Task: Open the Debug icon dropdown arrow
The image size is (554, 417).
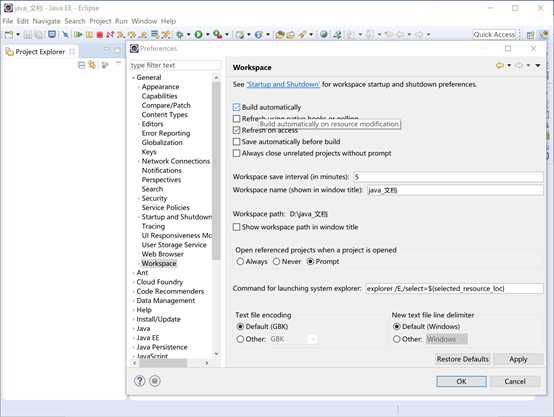Action: (x=189, y=35)
